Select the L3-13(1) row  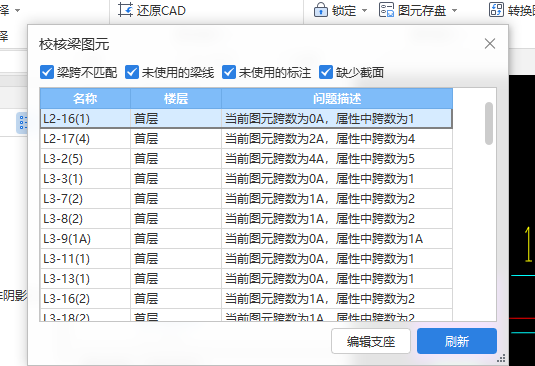[246, 278]
